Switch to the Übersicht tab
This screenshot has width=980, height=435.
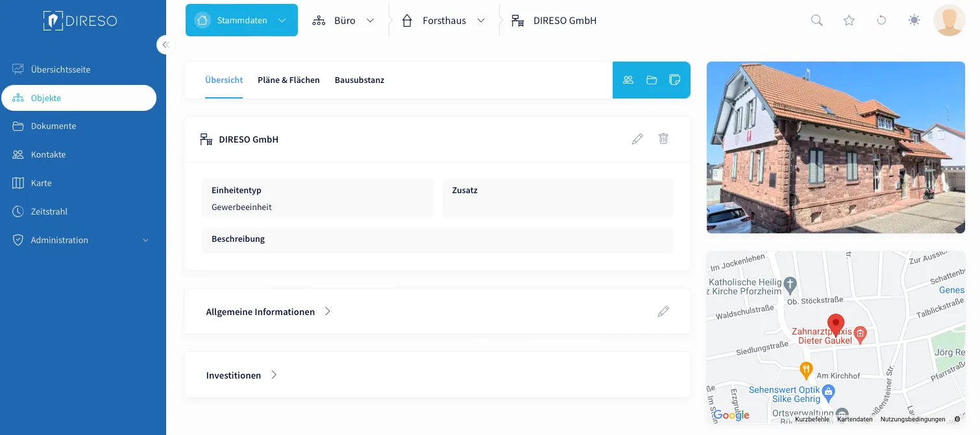point(224,80)
